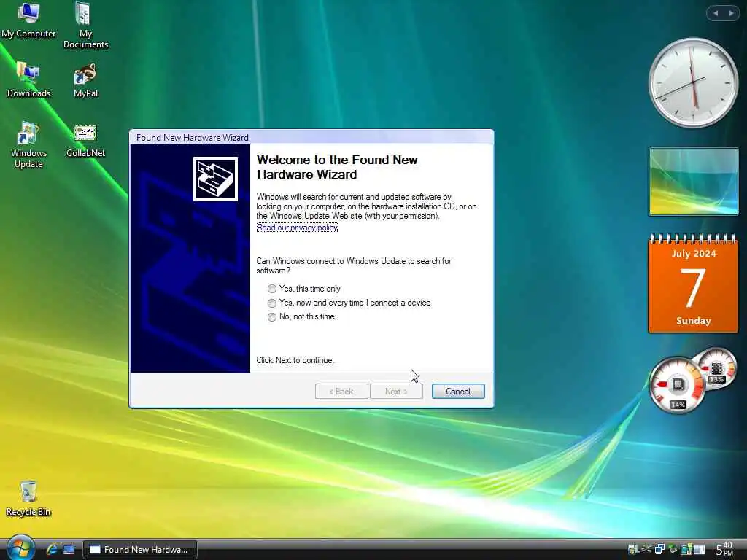Select the Recycle Bin icon
The height and width of the screenshot is (560, 747).
pos(28,498)
